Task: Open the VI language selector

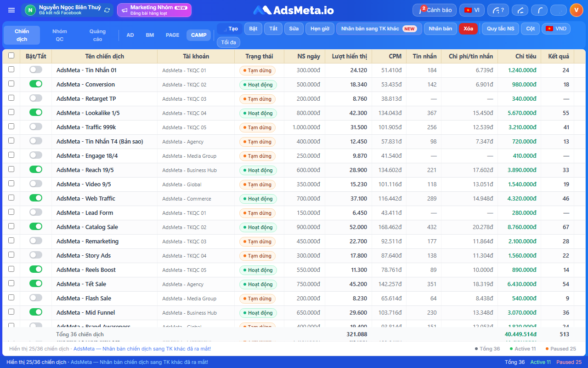Action: point(472,10)
